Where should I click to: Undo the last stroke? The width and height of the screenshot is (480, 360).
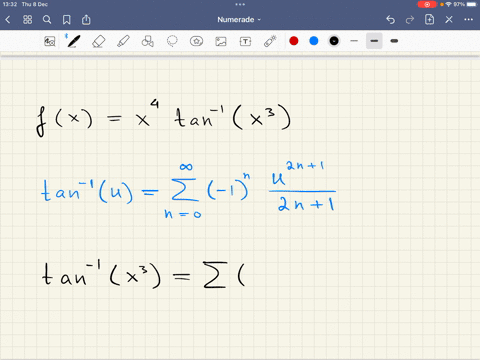click(390, 20)
